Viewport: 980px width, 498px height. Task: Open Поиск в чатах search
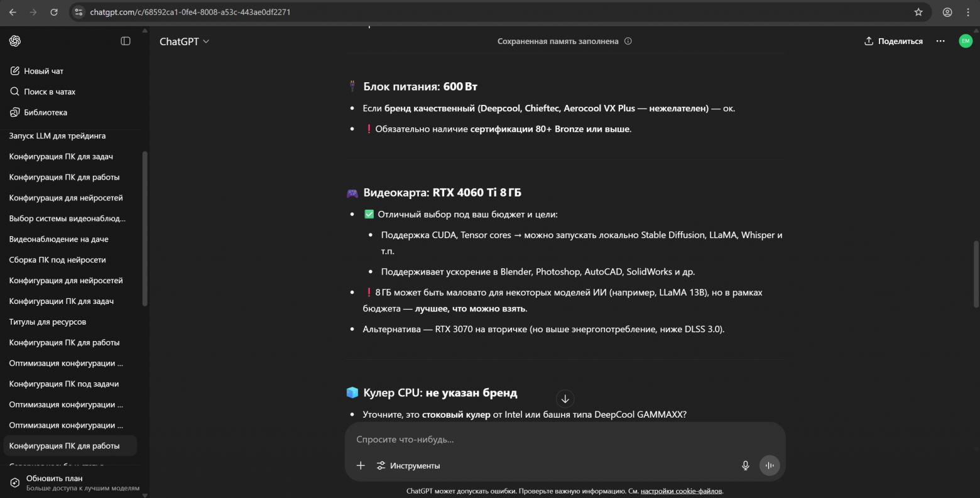click(49, 92)
